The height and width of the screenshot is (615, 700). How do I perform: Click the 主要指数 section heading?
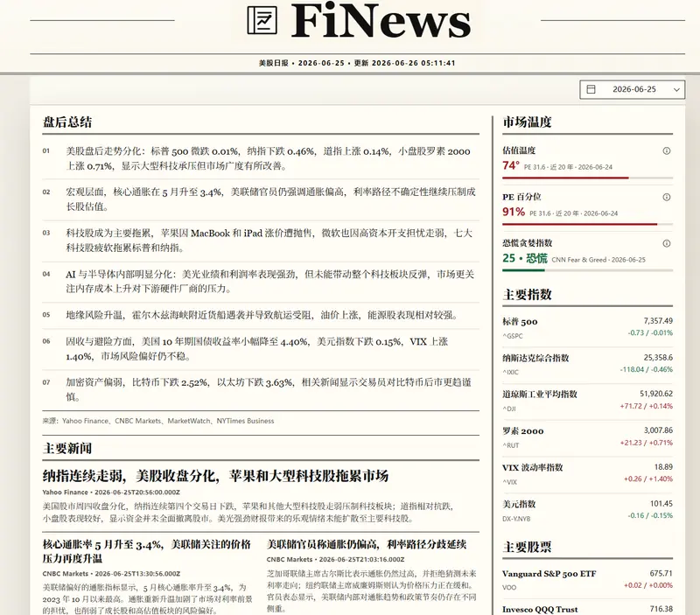point(528,295)
